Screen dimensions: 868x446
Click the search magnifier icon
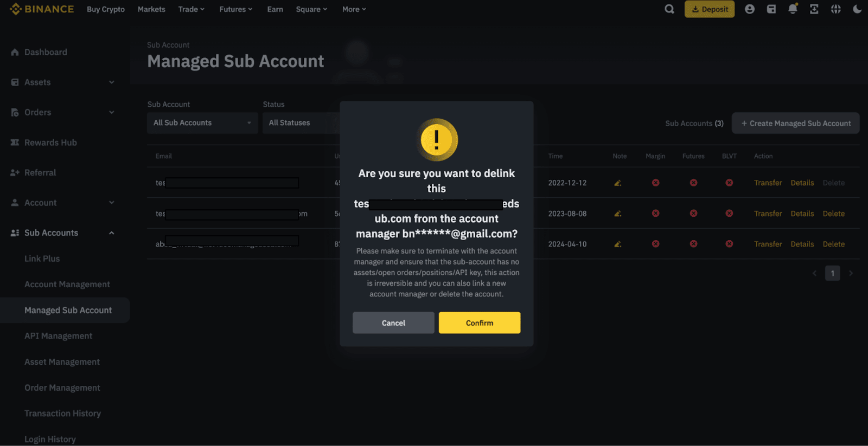[669, 9]
